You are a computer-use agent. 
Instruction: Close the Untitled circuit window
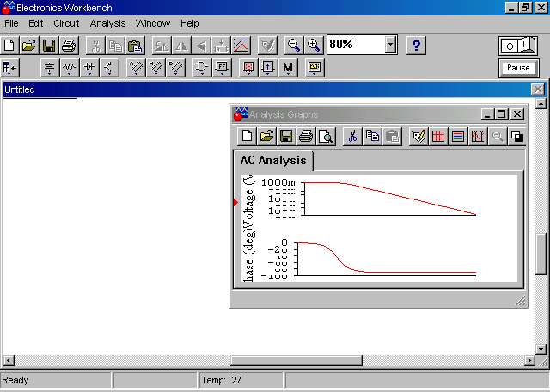[x=538, y=89]
